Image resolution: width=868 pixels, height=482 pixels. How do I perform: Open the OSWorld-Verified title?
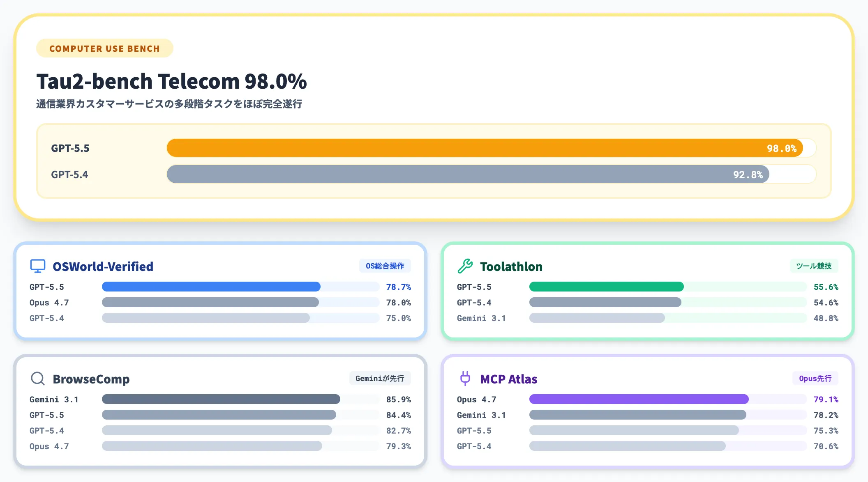(103, 266)
